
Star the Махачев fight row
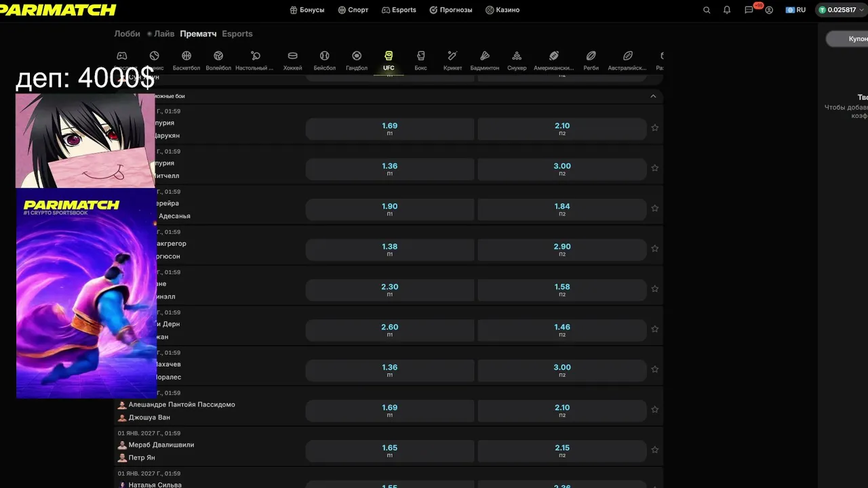(x=655, y=369)
